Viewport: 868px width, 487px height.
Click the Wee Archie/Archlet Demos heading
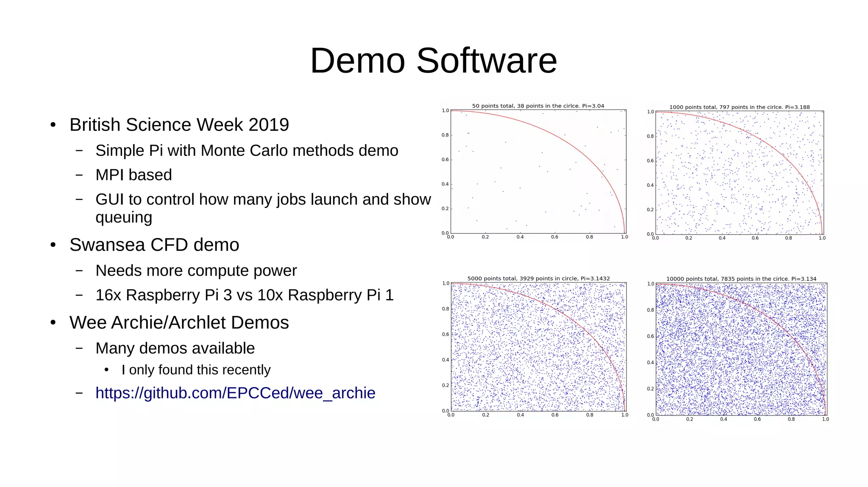[179, 323]
